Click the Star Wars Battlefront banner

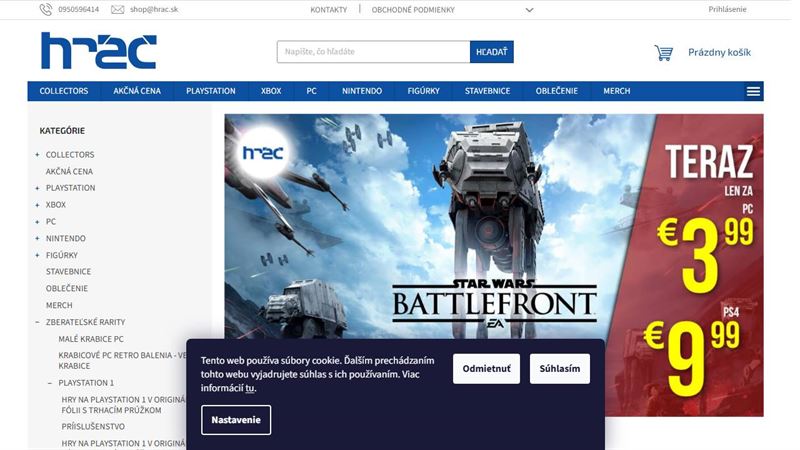tap(494, 265)
